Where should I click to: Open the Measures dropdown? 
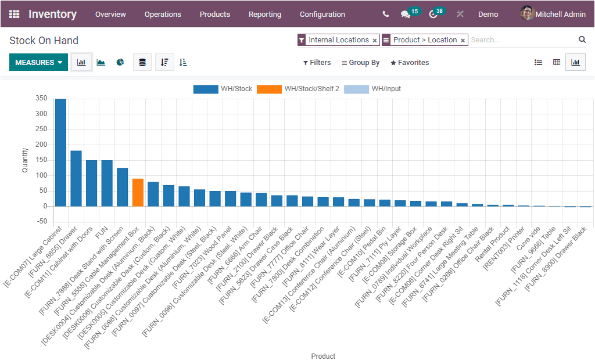click(x=38, y=62)
